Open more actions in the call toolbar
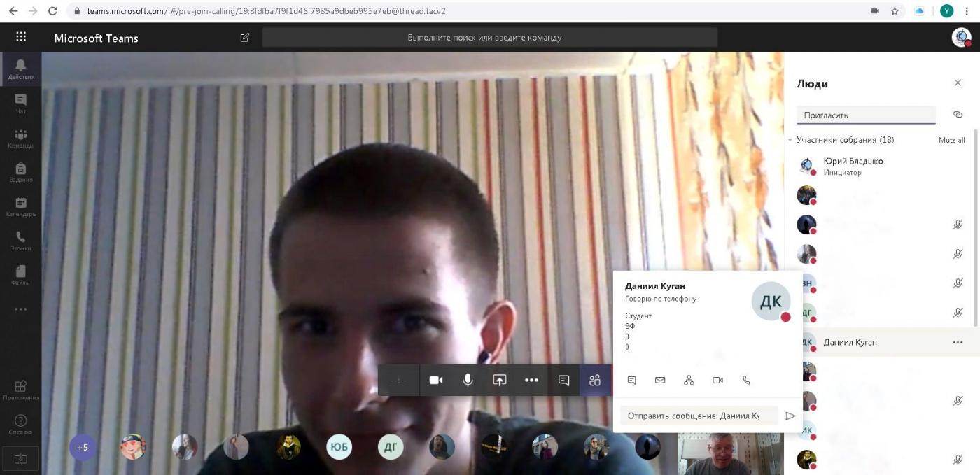 tap(531, 380)
